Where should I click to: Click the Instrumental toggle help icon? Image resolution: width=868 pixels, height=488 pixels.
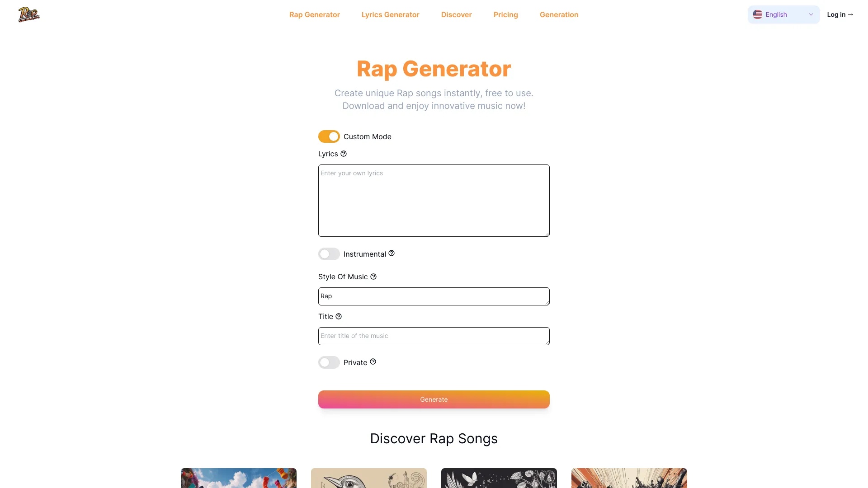tap(391, 253)
